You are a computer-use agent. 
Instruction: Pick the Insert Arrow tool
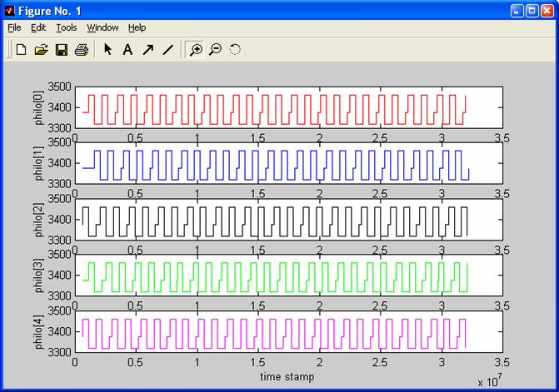pos(147,50)
